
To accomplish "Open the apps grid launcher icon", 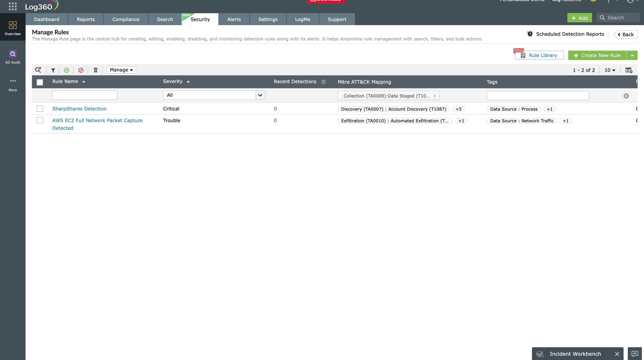I will pyautogui.click(x=13, y=6).
